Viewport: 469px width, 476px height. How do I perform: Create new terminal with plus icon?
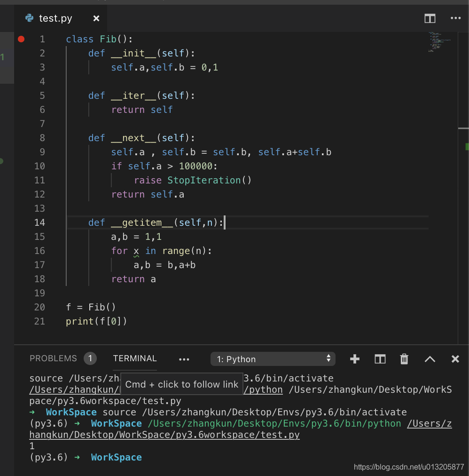click(x=355, y=359)
